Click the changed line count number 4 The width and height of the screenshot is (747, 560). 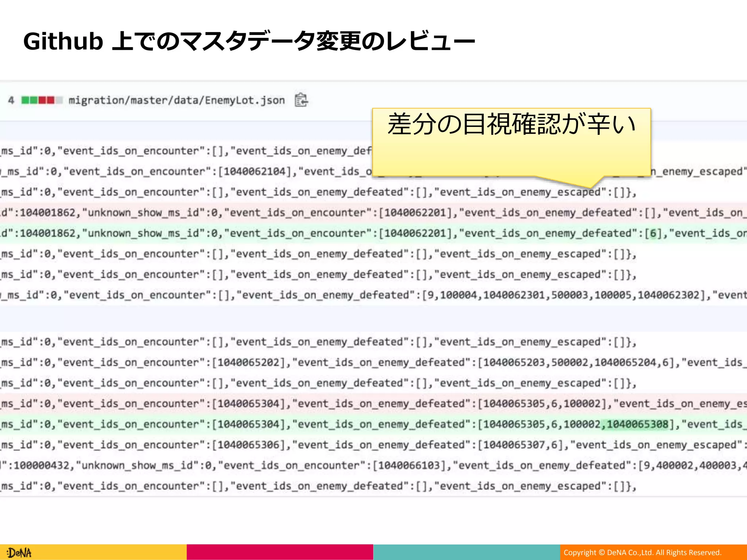pos(11,100)
